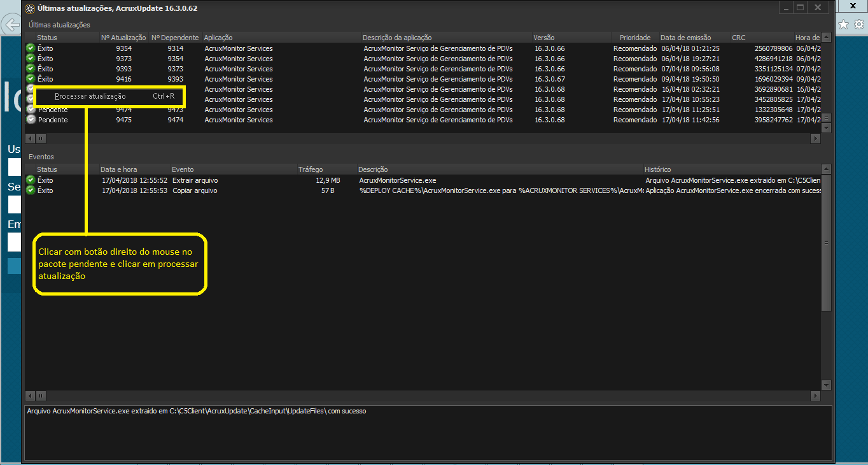Click the Eventos list horizontal scrollbar thumb
The image size is (868, 465).
[x=41, y=396]
